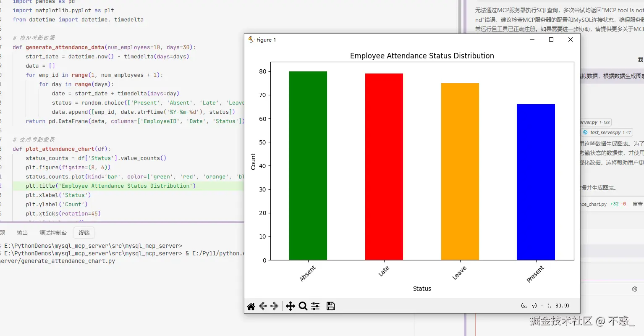Viewport: 644px width, 336px height.
Task: Click the random.choice status code line
Action: pyautogui.click(x=148, y=103)
